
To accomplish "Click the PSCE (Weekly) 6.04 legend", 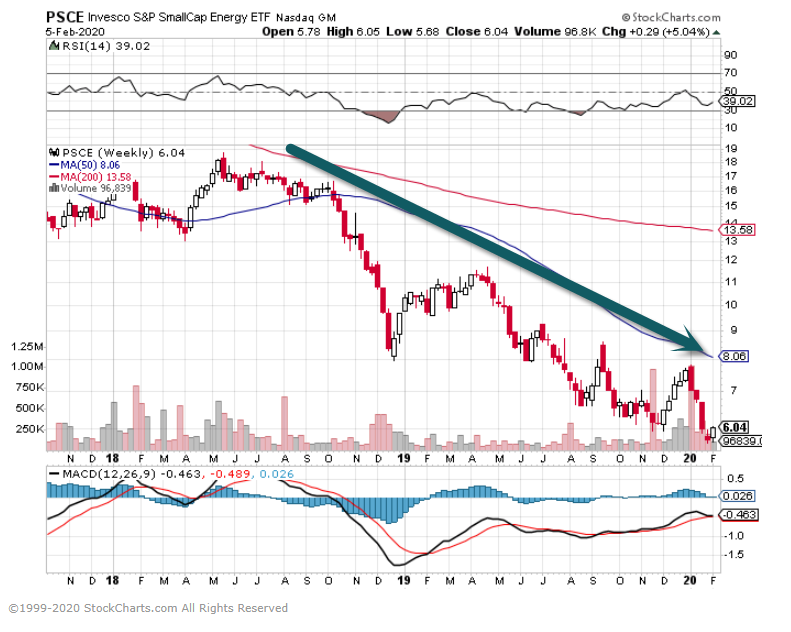I will coord(124,153).
